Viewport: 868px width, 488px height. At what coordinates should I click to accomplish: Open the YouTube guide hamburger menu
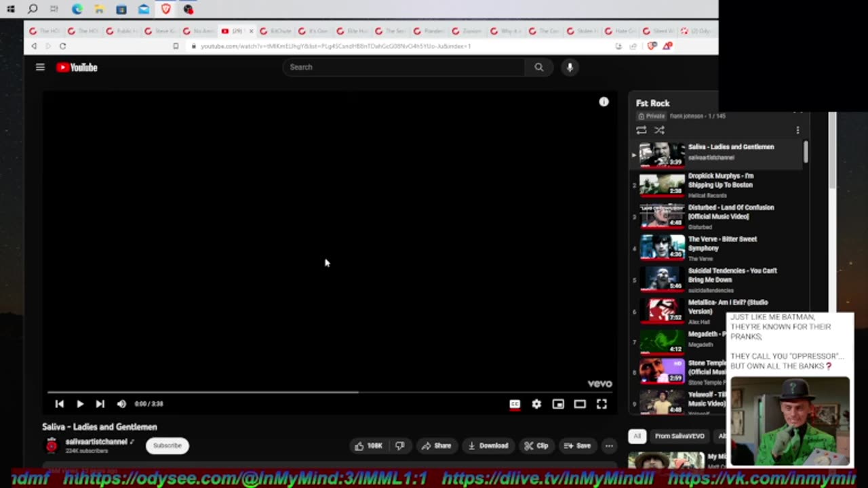40,67
